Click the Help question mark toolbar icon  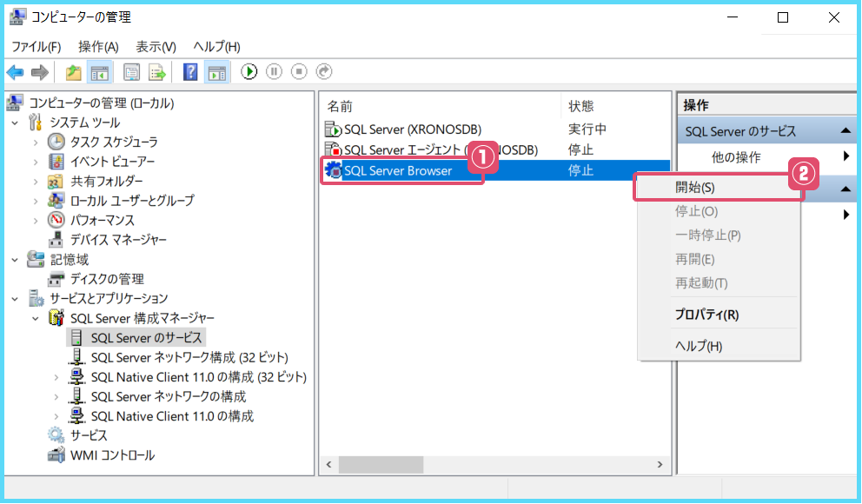(190, 72)
